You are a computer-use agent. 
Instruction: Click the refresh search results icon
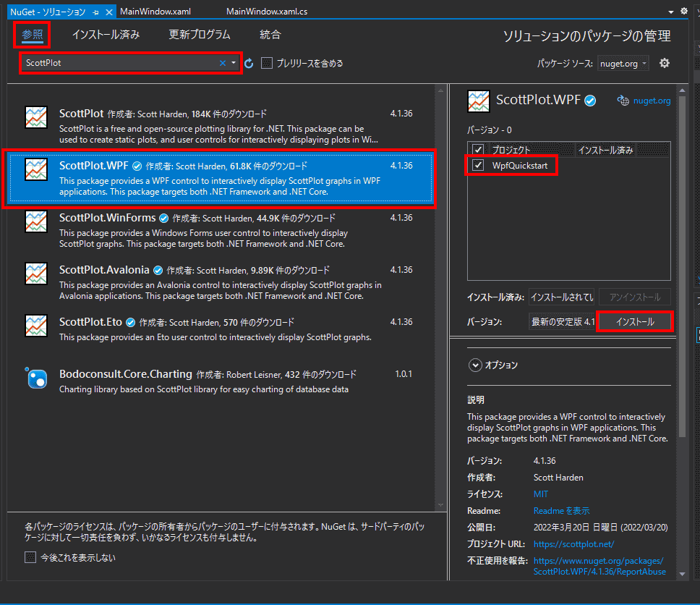249,64
